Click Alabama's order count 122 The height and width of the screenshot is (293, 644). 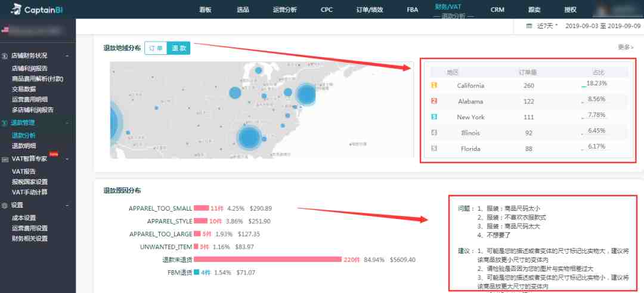pyautogui.click(x=529, y=101)
